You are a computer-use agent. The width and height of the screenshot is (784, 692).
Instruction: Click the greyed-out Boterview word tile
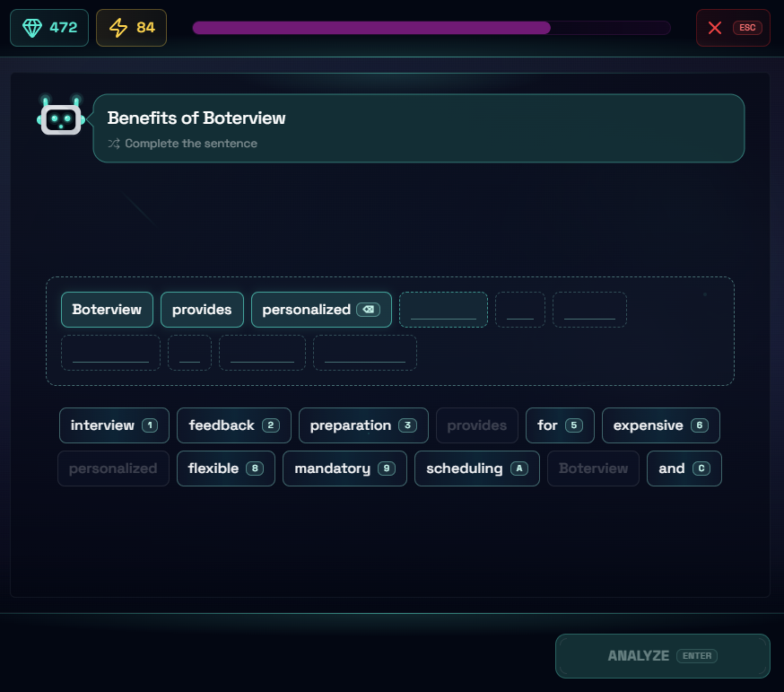594,469
